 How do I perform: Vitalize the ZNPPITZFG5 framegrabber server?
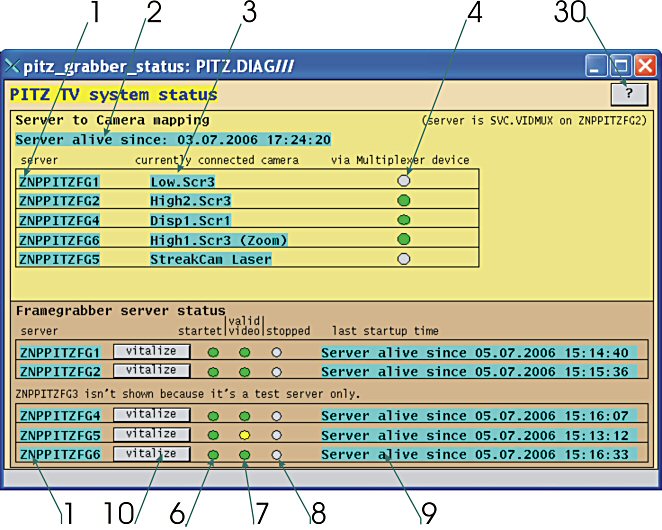(x=152, y=434)
